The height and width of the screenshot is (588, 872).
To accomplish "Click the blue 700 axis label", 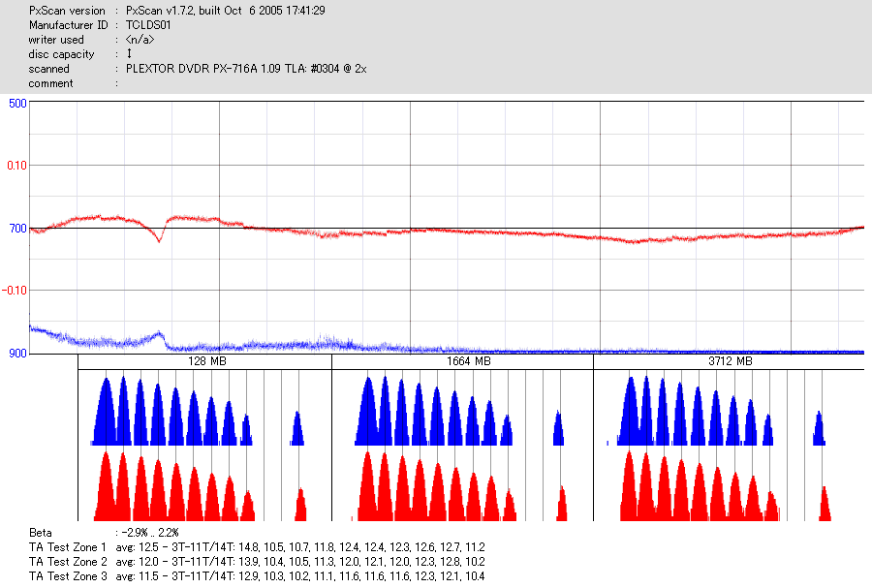I will [x=17, y=229].
